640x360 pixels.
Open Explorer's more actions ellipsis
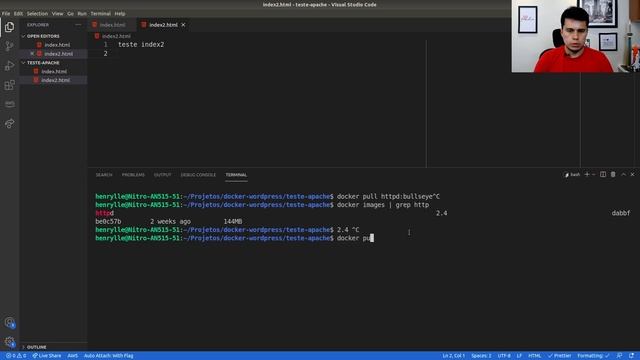[78, 25]
